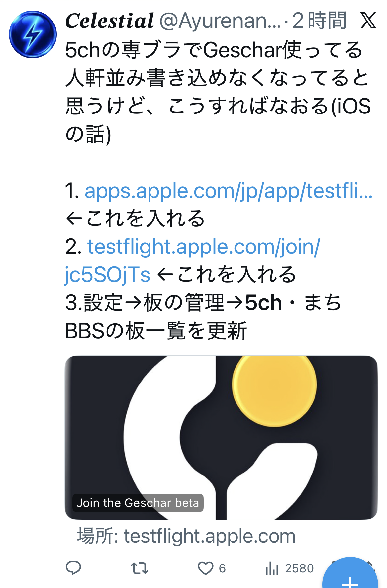Open the tweet text about 5ch専ブラ Geschar

[218, 92]
